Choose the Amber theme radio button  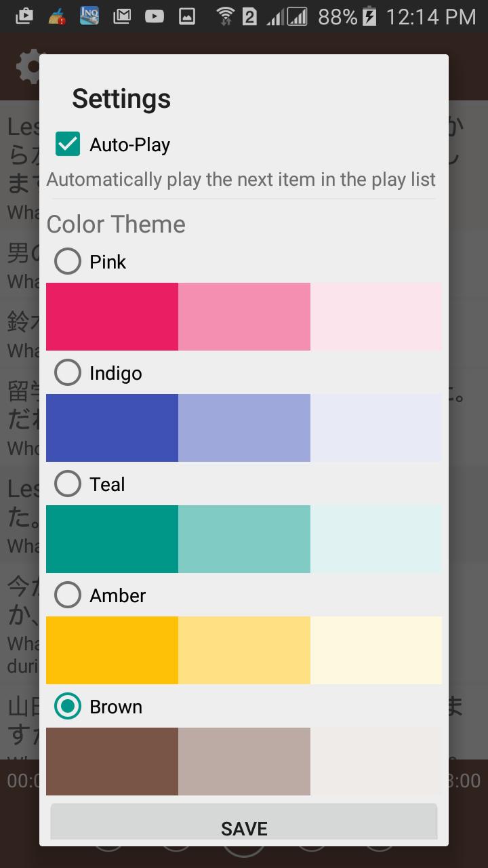coord(68,595)
